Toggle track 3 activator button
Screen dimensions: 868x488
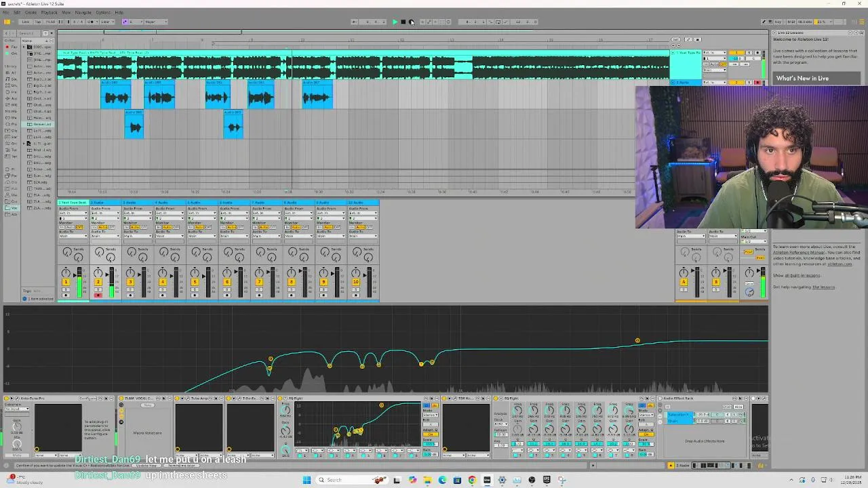tap(130, 282)
